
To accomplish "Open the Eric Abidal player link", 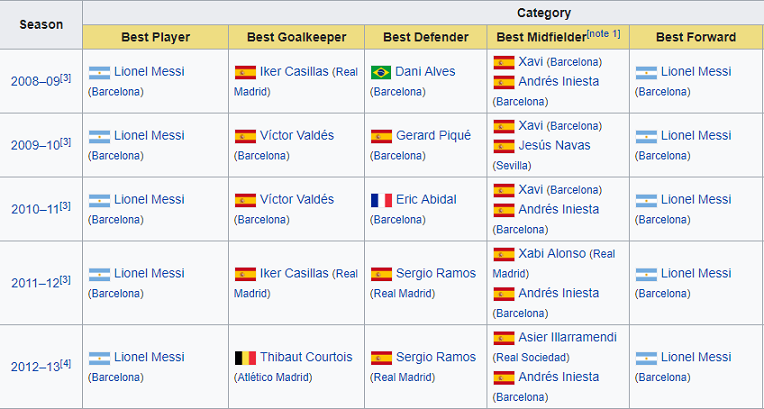I will [427, 200].
